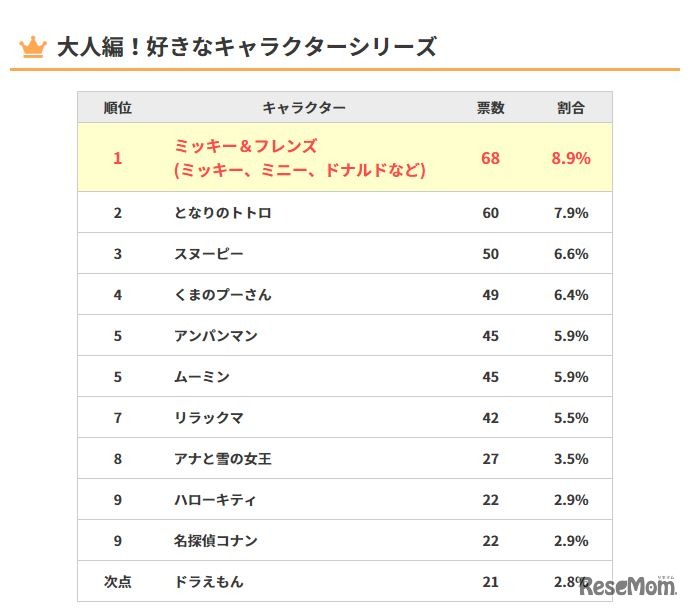This screenshot has width=690, height=609.
Task: Click the 順位 column header
Action: [x=117, y=108]
